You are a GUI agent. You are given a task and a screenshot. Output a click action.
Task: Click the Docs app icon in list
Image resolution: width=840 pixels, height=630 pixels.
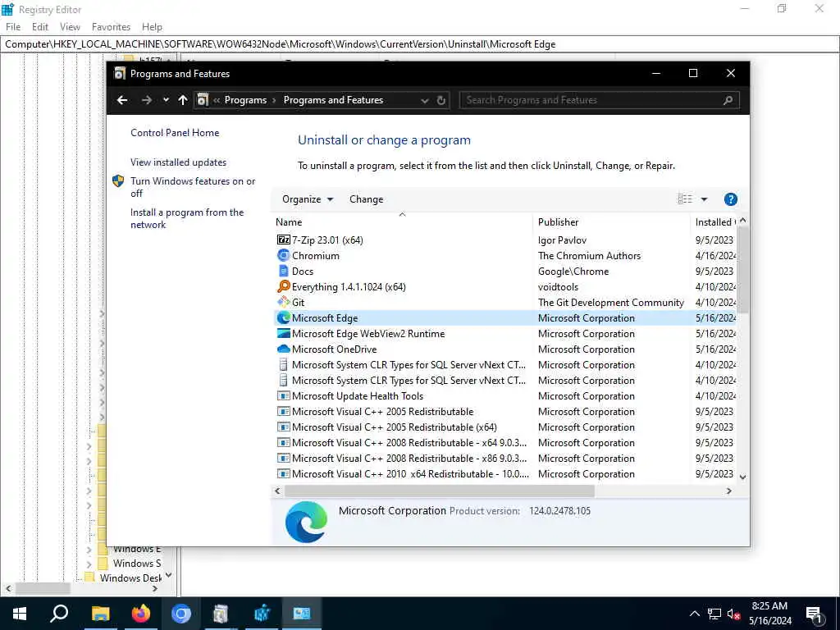pyautogui.click(x=283, y=271)
